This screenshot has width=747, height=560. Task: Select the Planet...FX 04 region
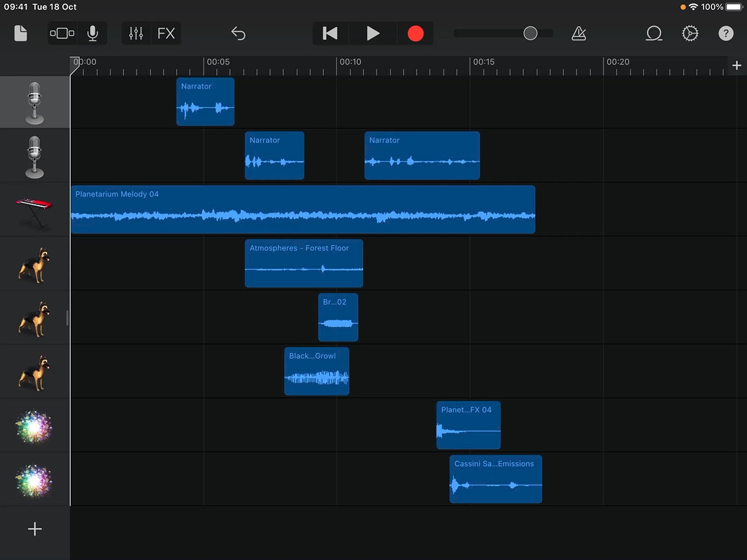tap(469, 425)
